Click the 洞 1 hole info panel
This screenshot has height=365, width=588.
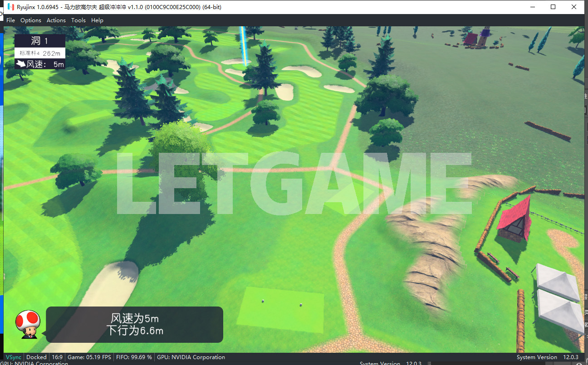pos(39,41)
